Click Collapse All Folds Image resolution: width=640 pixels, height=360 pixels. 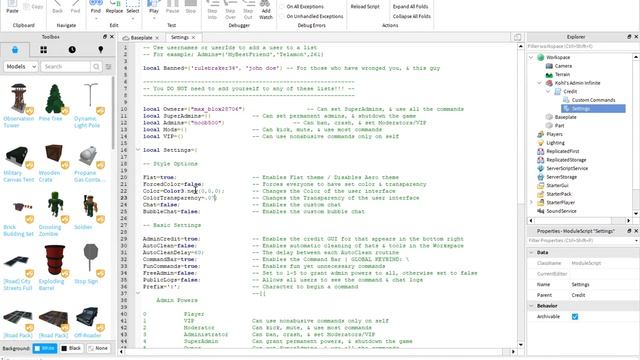[411, 16]
